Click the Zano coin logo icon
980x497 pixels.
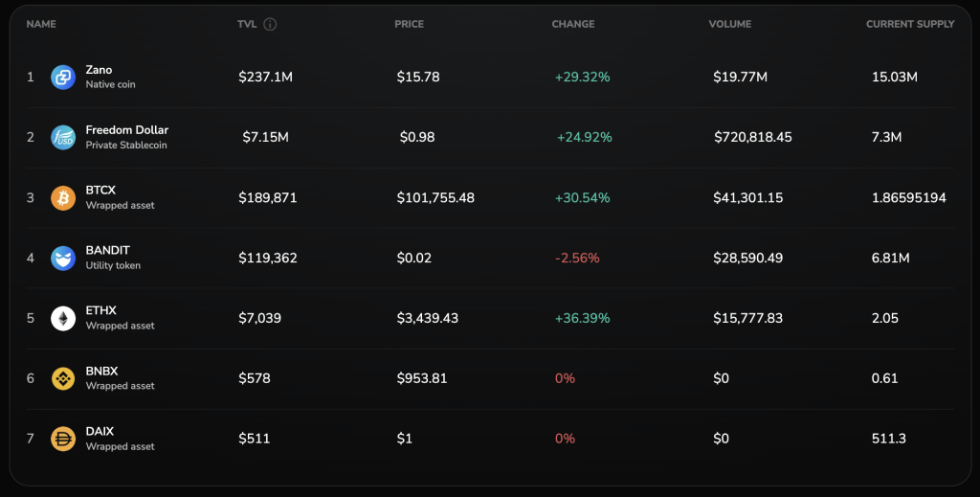[63, 77]
